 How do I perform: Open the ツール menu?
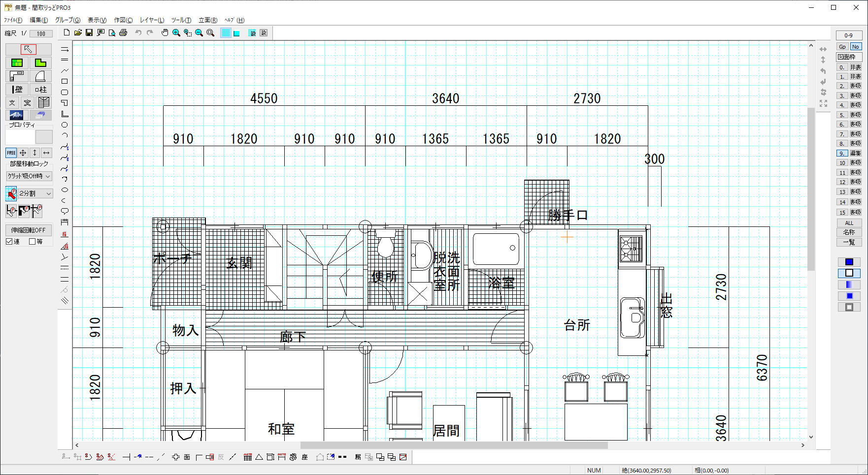181,20
